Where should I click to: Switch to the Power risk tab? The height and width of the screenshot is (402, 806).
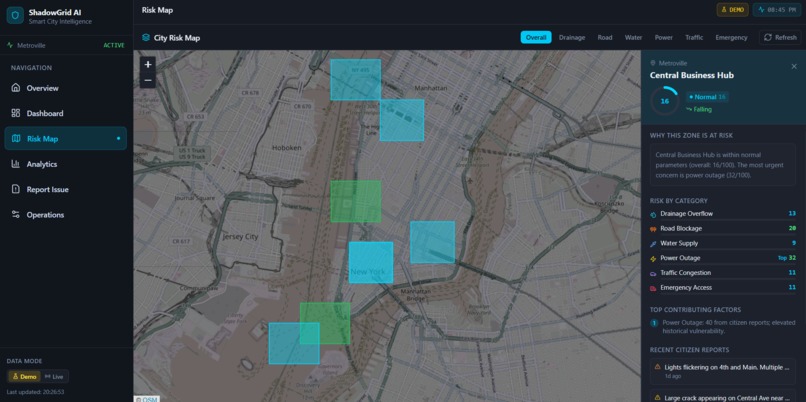click(664, 38)
